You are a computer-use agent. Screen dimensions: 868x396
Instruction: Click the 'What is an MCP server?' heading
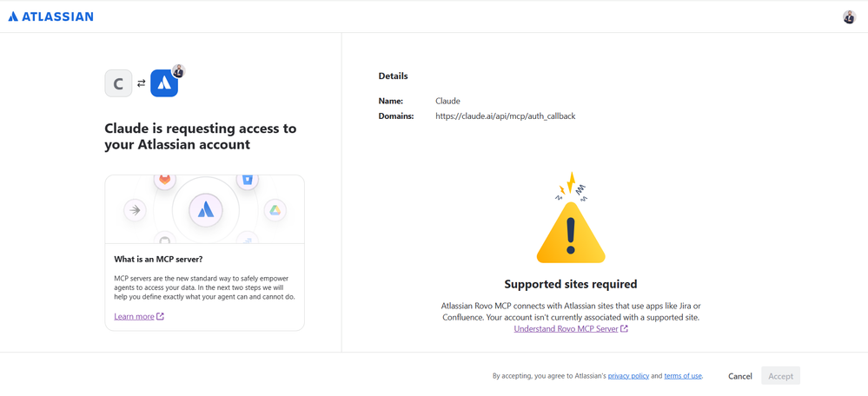tap(158, 259)
